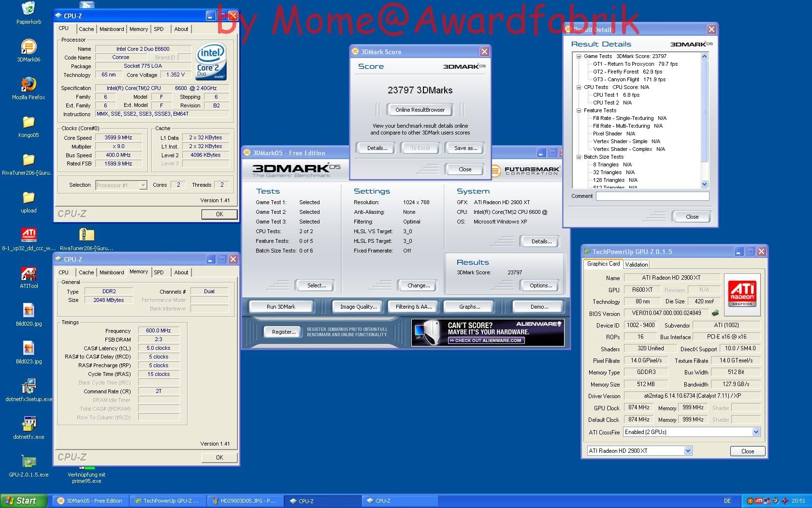This screenshot has height=508, width=812.
Task: Click the Graphs... button in 3DMark05
Action: [469, 307]
